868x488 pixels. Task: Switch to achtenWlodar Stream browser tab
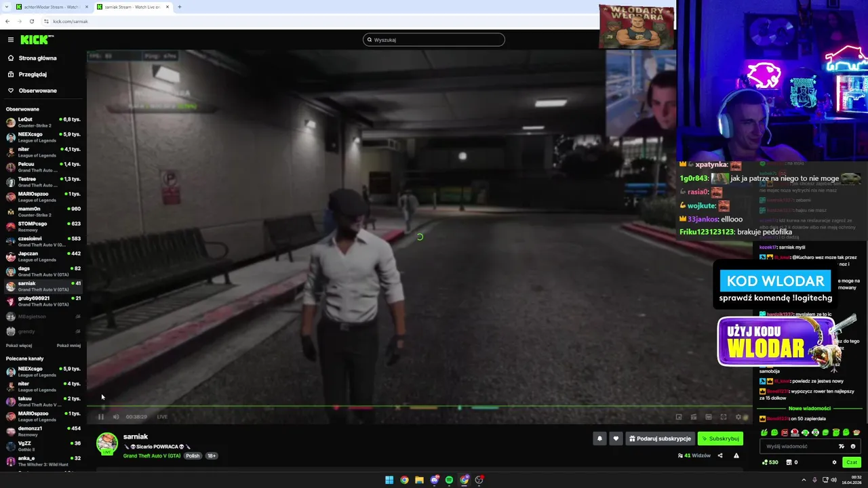(x=51, y=7)
